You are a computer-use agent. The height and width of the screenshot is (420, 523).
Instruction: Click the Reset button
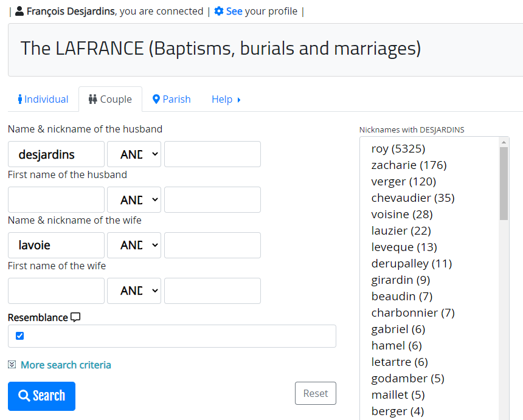click(316, 393)
